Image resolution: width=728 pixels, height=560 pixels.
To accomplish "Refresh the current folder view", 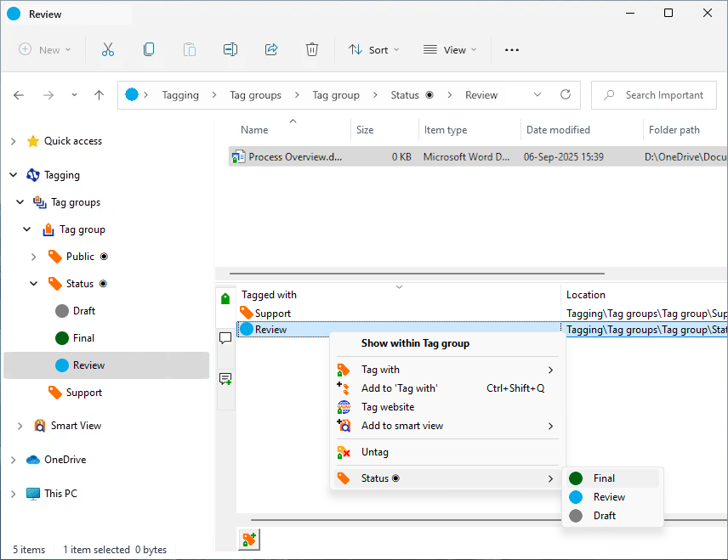I will [565, 95].
